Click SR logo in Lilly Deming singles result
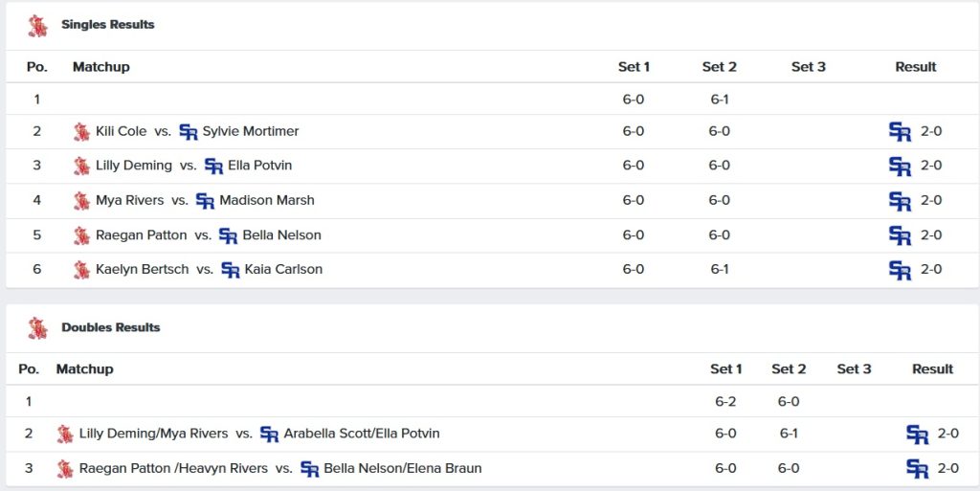The image size is (980, 491). click(900, 166)
